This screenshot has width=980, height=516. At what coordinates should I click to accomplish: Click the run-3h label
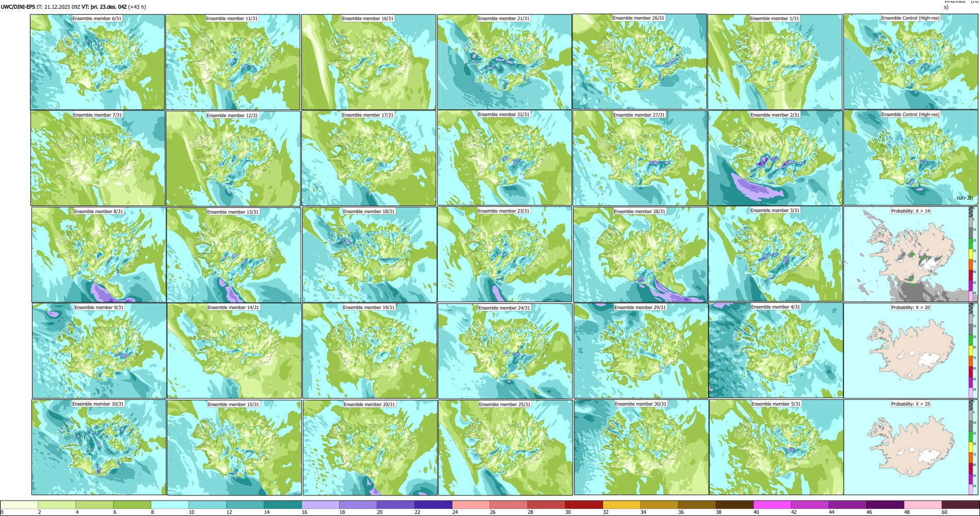[965, 198]
